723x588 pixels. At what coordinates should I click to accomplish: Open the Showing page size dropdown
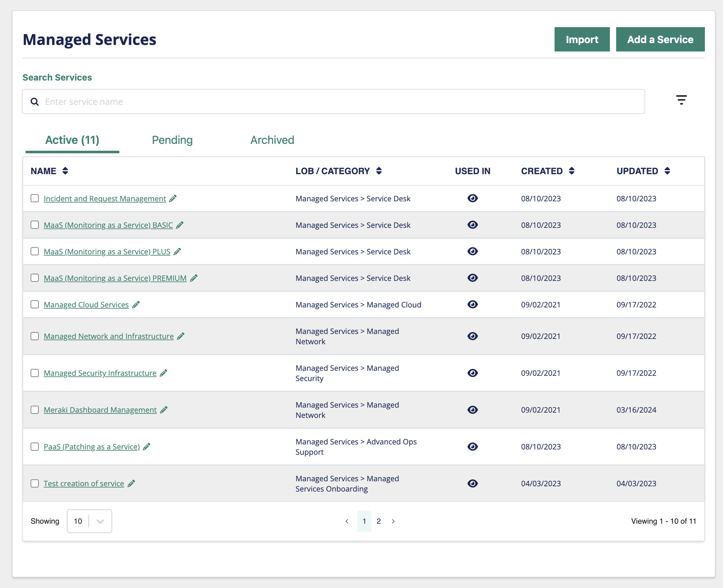point(89,521)
